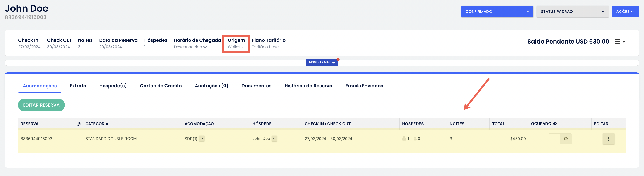Click the Data da Reserva value 20/03/2024

point(110,47)
